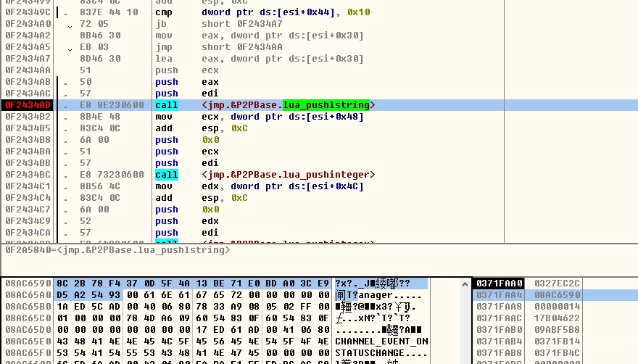
Task: Select stack value 0327EC2C
Action: (557, 284)
